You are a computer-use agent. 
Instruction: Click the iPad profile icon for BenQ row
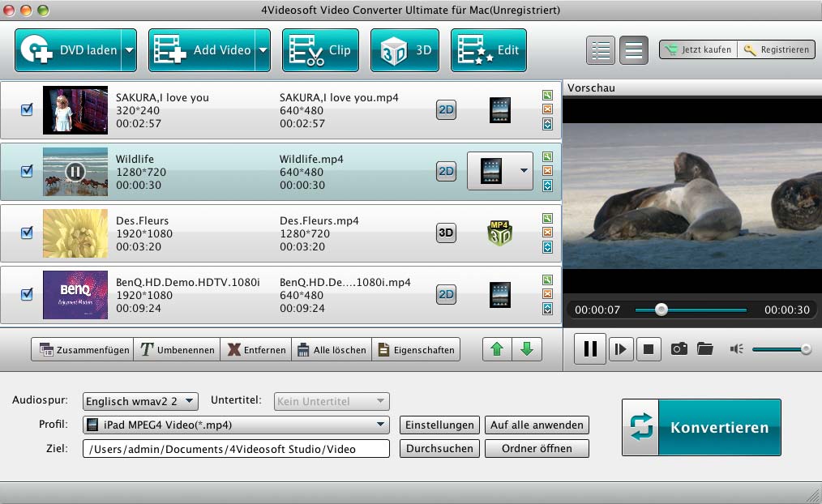[499, 294]
